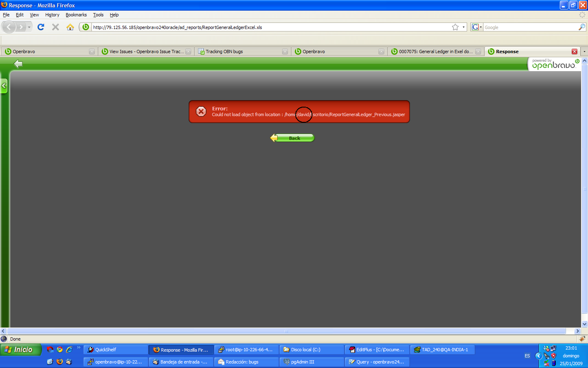588x368 pixels.
Task: Open the Edit menu
Action: tap(20, 15)
